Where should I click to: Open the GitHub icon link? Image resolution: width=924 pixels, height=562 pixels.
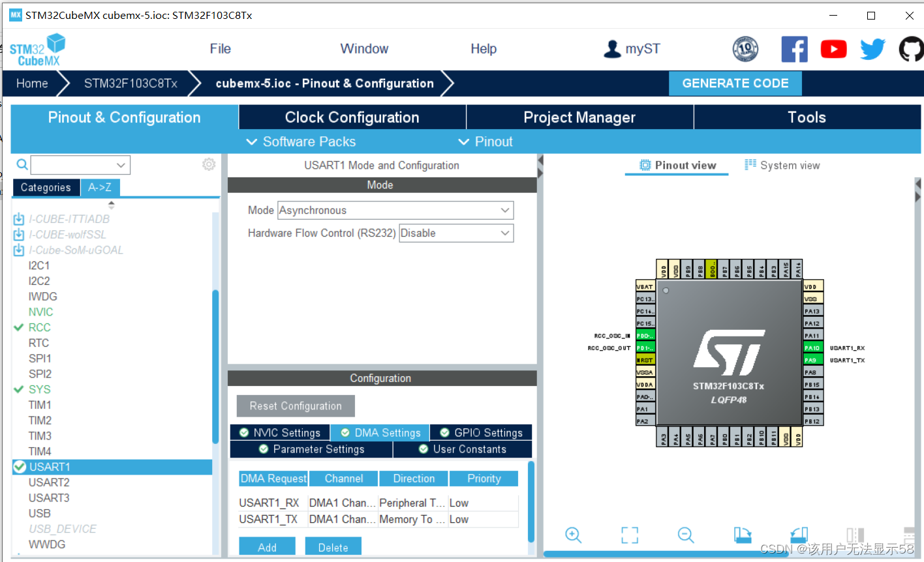(911, 49)
